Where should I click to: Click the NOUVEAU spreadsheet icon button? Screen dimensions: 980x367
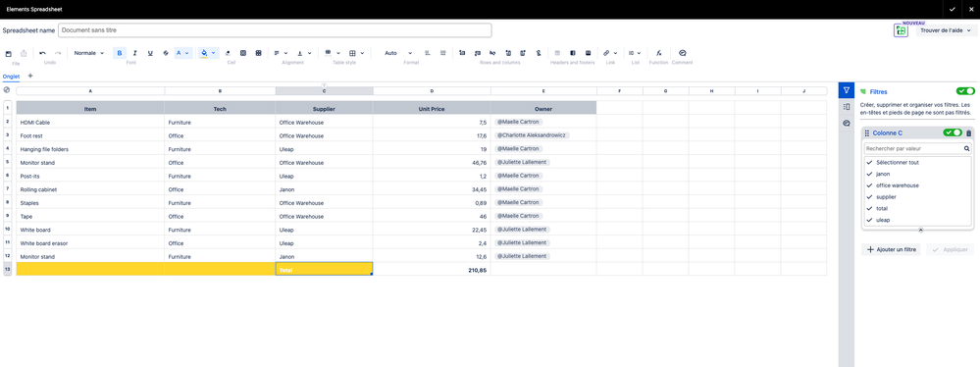click(x=901, y=30)
